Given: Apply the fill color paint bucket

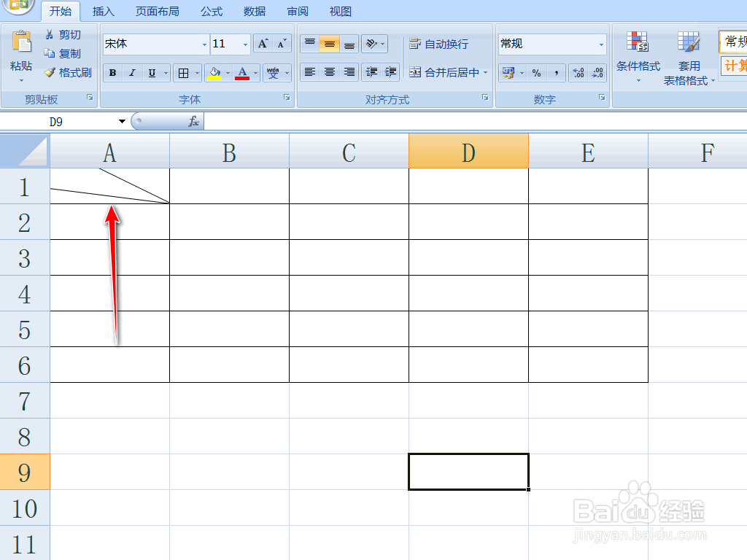Looking at the screenshot, I should click(x=215, y=73).
